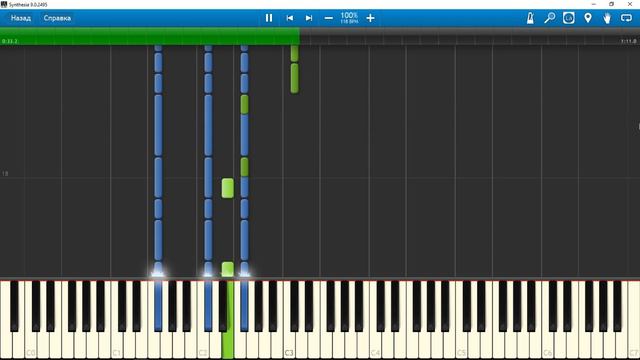Click the elapsed time counter at left
The image size is (640, 360).
click(x=10, y=41)
